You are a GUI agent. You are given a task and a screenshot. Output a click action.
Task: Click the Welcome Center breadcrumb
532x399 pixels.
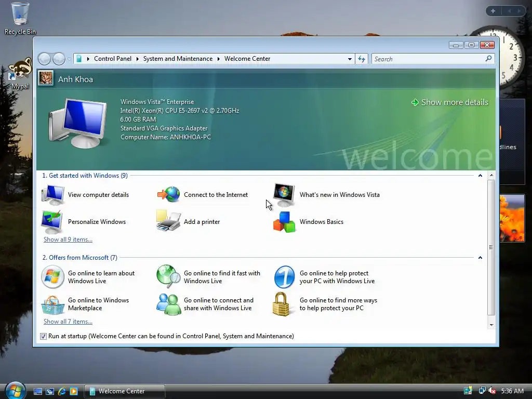[247, 59]
